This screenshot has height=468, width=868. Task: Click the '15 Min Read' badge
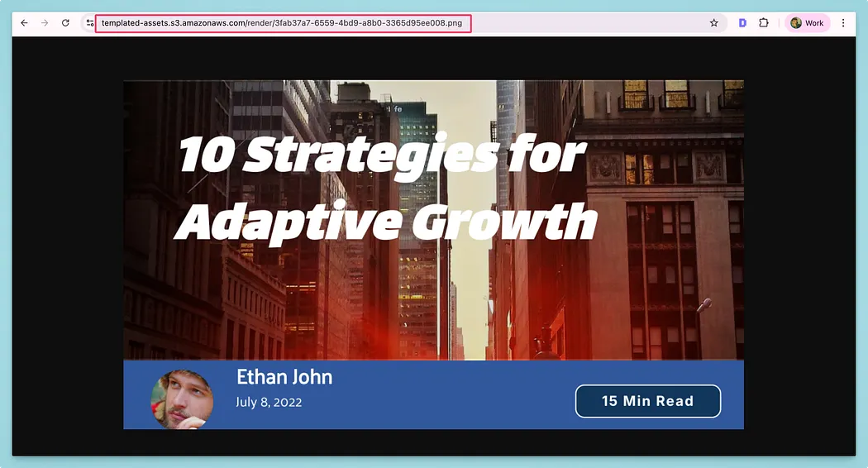point(647,401)
